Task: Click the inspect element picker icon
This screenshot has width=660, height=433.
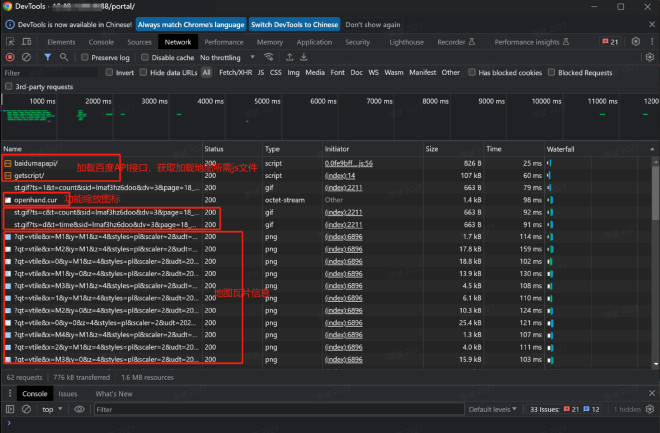Action: point(9,42)
